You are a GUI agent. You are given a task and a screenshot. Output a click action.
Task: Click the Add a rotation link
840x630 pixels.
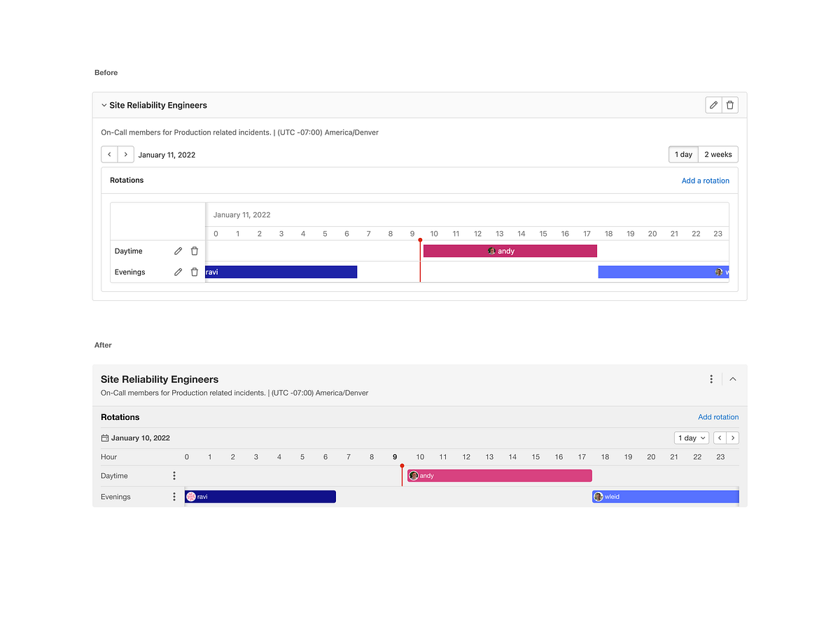tap(706, 180)
